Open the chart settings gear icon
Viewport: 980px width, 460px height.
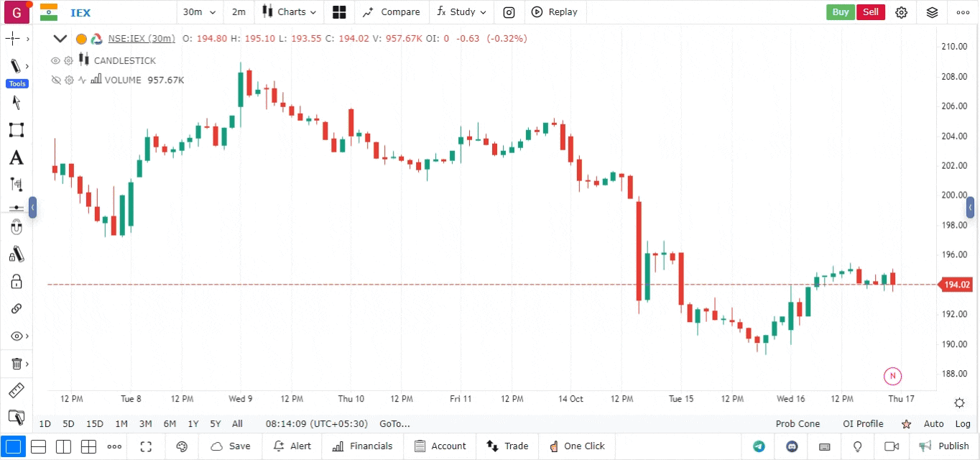902,12
